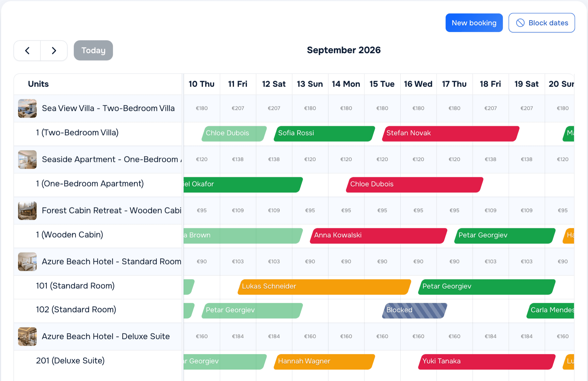Open Sea View Villa thumbnail

pyautogui.click(x=27, y=108)
